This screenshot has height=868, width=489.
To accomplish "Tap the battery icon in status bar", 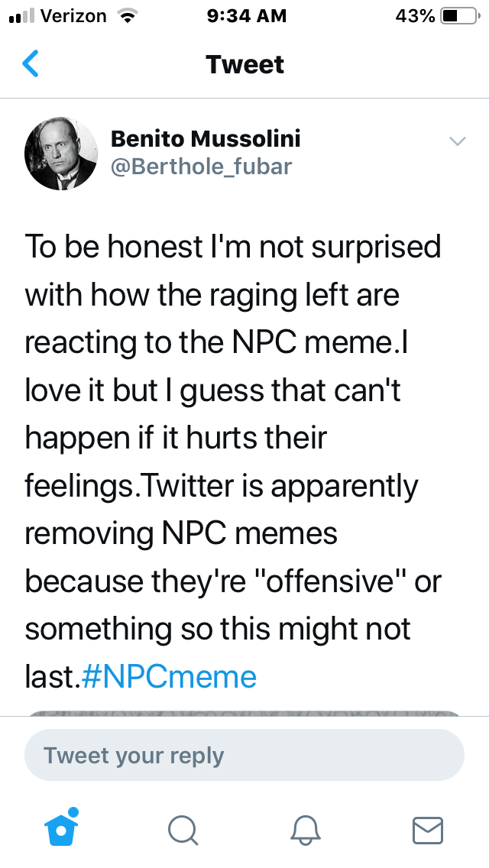I will click(459, 16).
